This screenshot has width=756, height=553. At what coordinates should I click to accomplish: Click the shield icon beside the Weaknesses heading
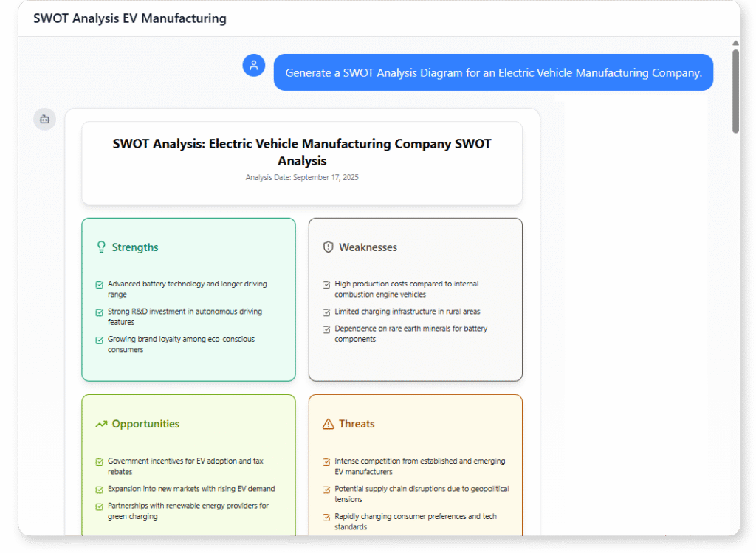pyautogui.click(x=329, y=247)
